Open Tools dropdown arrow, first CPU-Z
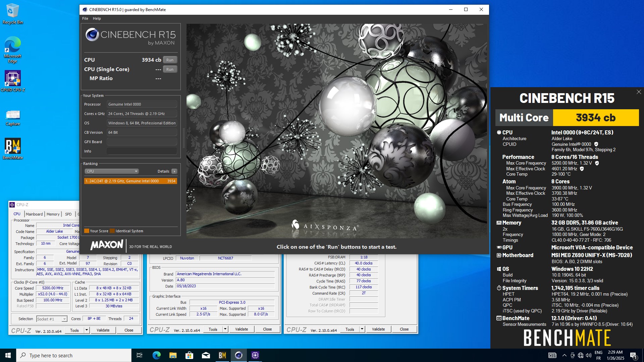Screen dimensions: 644x362 [x=87, y=330]
